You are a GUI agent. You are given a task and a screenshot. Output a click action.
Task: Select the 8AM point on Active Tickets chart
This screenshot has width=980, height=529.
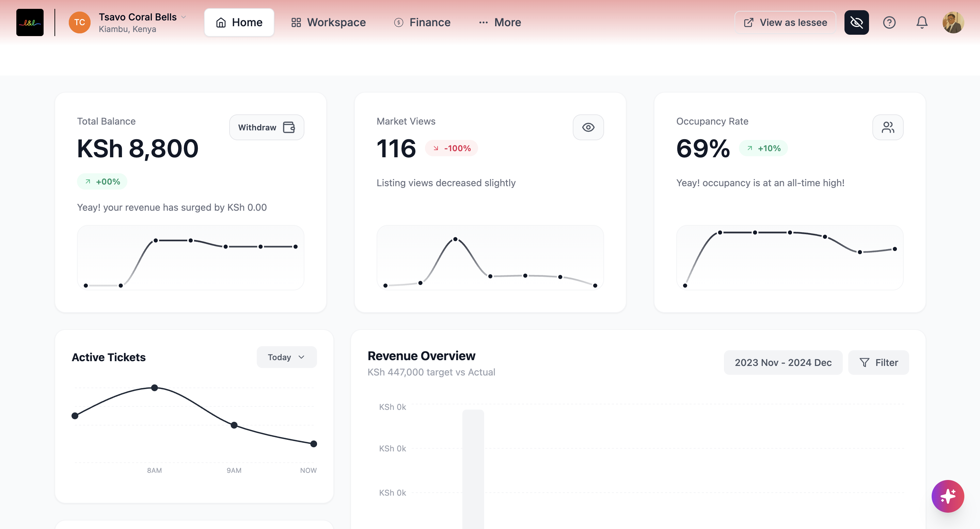(155, 388)
